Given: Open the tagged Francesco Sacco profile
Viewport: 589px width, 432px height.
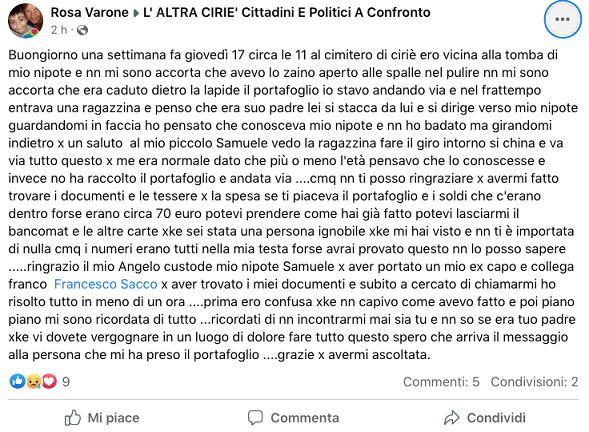Looking at the screenshot, I should tap(106, 284).
